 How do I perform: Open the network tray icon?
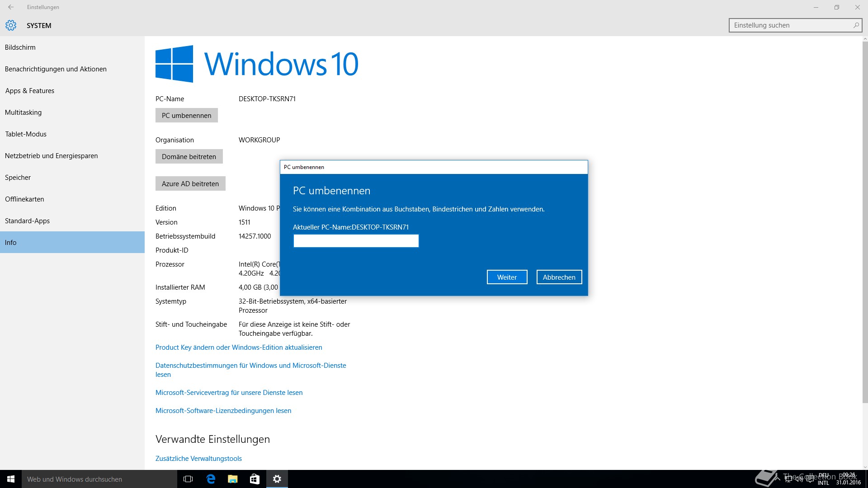point(789,479)
